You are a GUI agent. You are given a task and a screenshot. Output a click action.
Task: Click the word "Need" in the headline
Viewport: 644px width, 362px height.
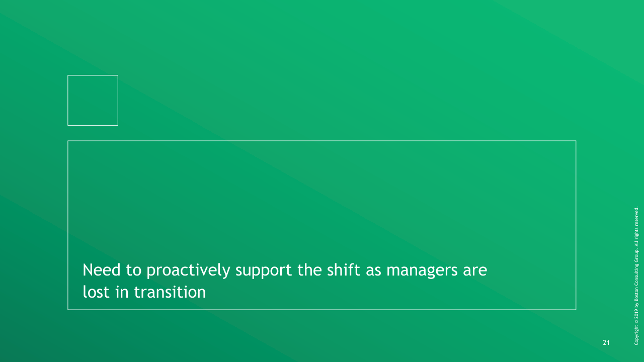pos(102,270)
